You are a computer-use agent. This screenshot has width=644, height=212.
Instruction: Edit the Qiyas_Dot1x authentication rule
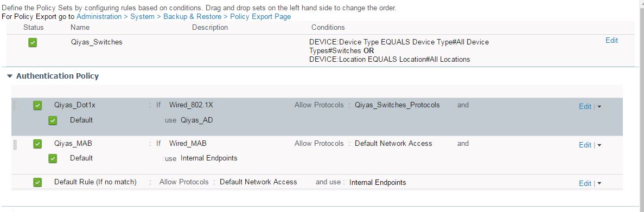pyautogui.click(x=585, y=106)
